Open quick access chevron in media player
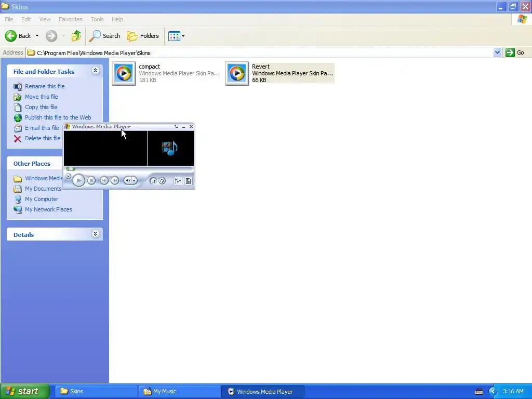The image size is (532, 399). tap(69, 176)
